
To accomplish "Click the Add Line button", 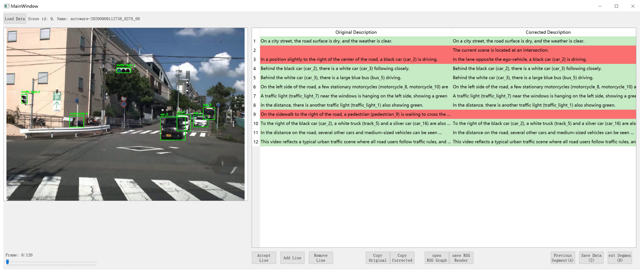I will point(292,258).
